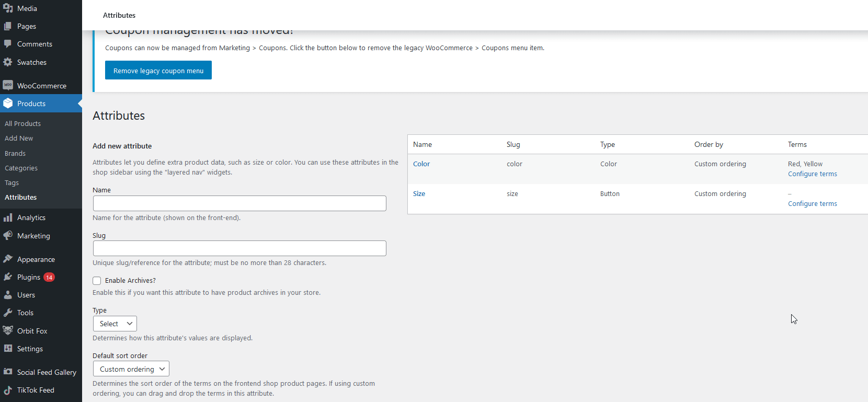Click Configure terms for Color attribute
This screenshot has height=402, width=868.
813,174
